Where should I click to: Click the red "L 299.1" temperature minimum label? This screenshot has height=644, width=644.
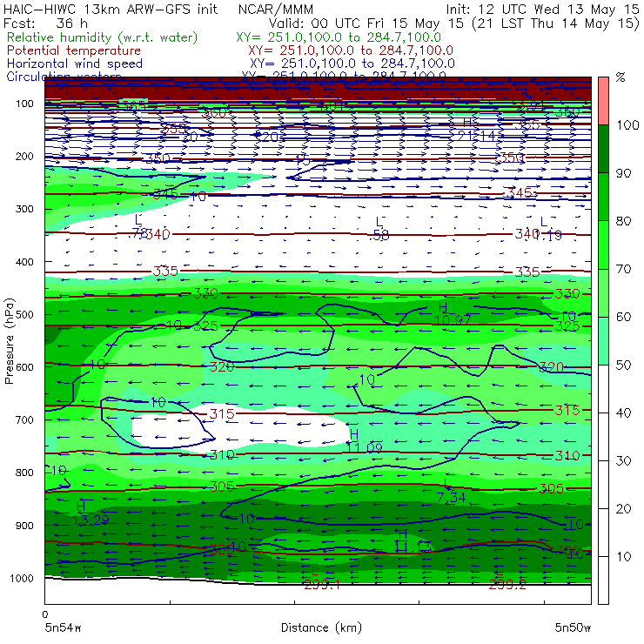(322, 578)
